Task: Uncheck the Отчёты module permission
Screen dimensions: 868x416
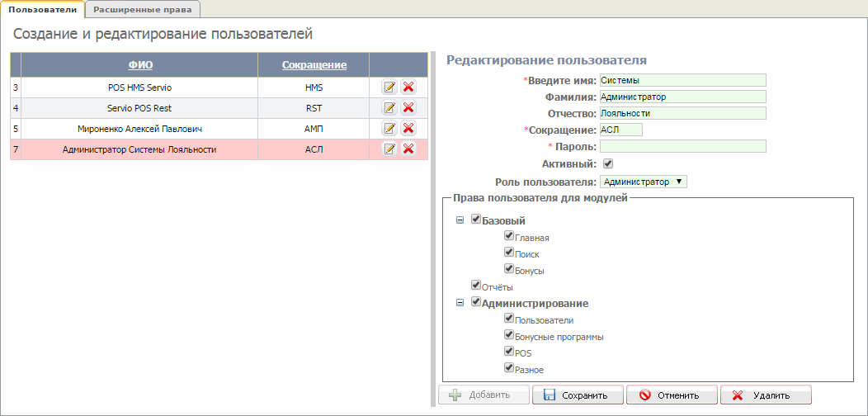Action: (x=475, y=286)
